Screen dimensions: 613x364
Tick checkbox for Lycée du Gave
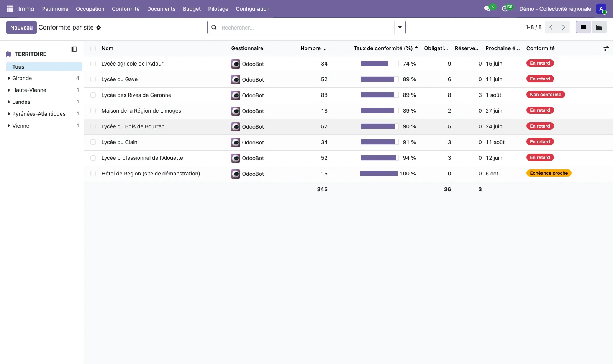(93, 79)
